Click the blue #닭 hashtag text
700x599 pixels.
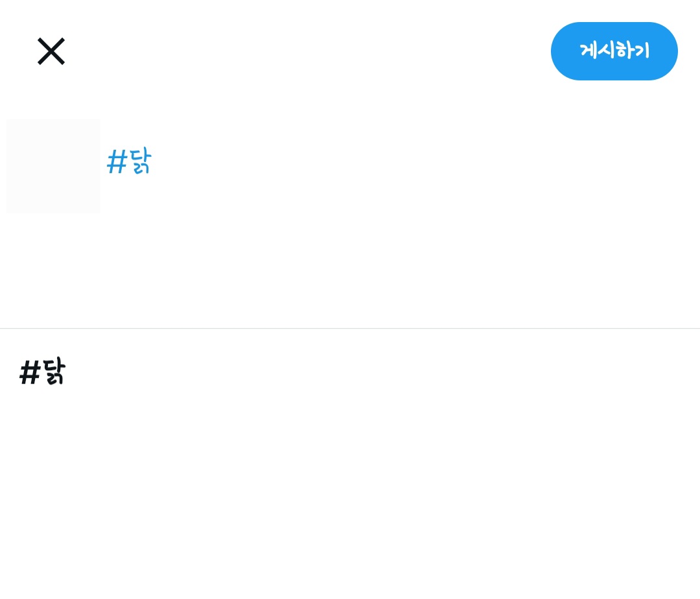pos(128,161)
